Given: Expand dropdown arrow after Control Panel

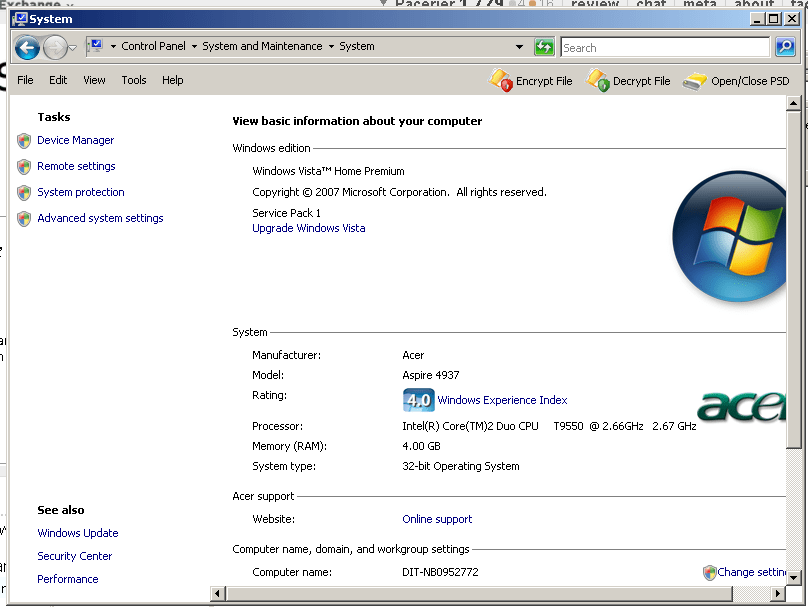Looking at the screenshot, I should [194, 46].
